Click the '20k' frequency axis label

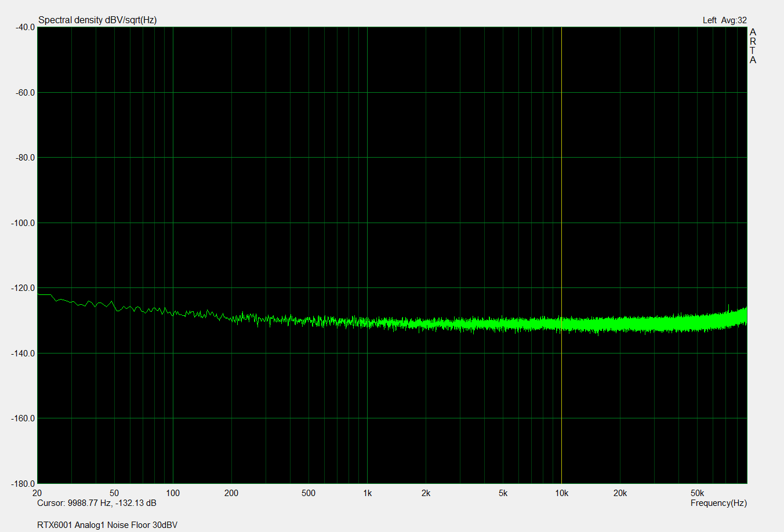(x=620, y=493)
